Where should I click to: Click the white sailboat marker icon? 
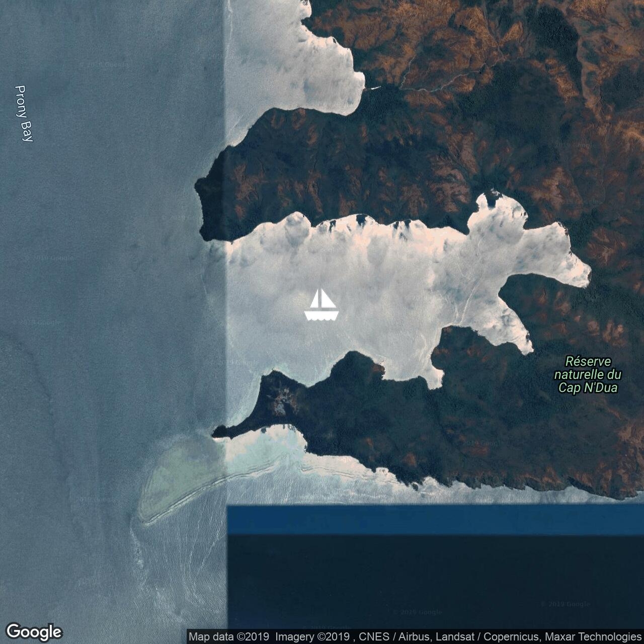tap(321, 305)
